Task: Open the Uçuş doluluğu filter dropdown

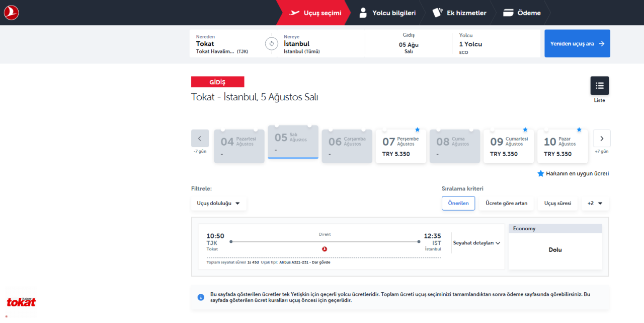Action: pos(219,203)
